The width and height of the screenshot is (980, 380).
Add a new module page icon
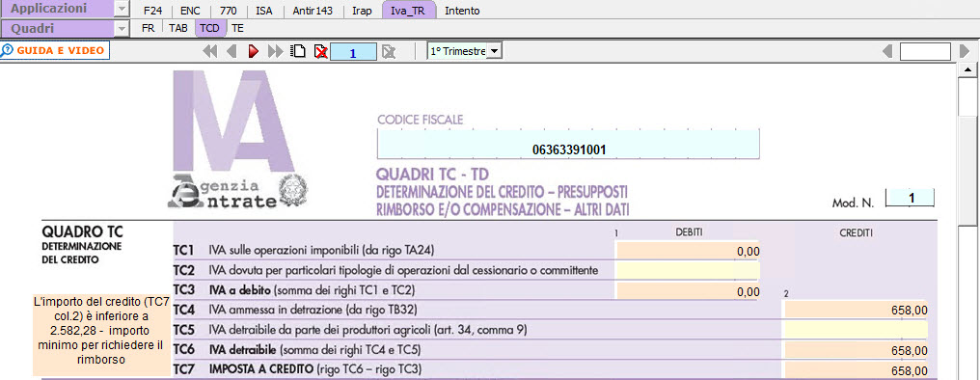click(x=299, y=51)
